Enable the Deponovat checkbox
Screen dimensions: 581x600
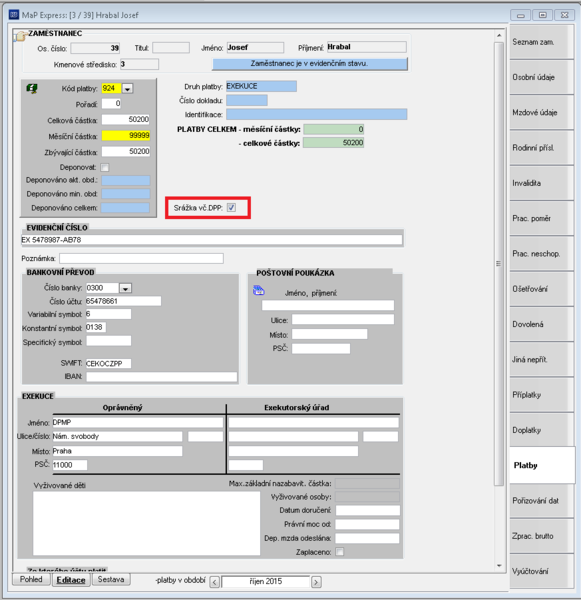(104, 167)
